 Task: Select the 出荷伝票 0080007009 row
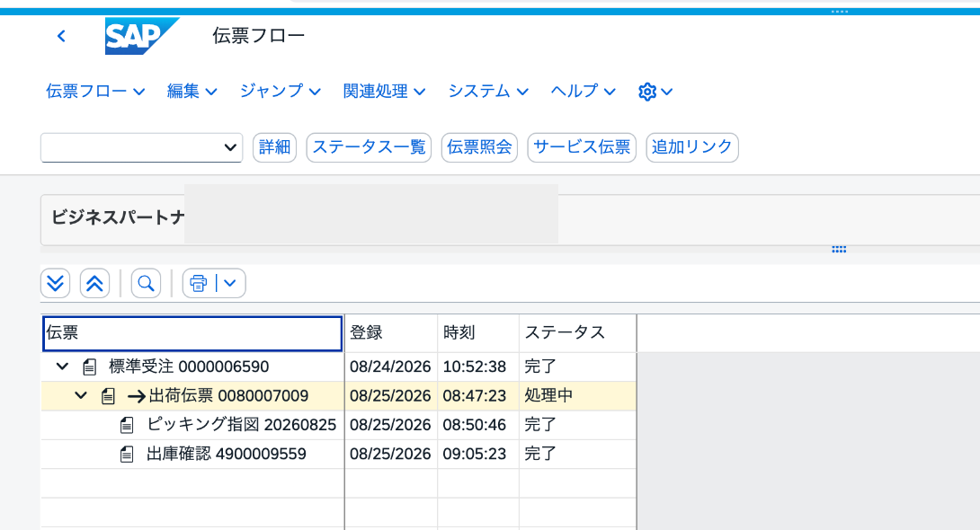tap(338, 396)
